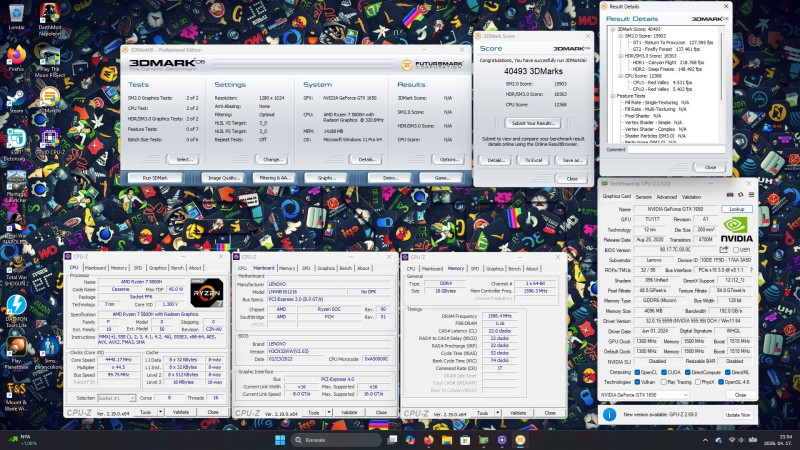Open Tools dropdown arrow in Mainboard window of CPU-Z

coord(329,412)
